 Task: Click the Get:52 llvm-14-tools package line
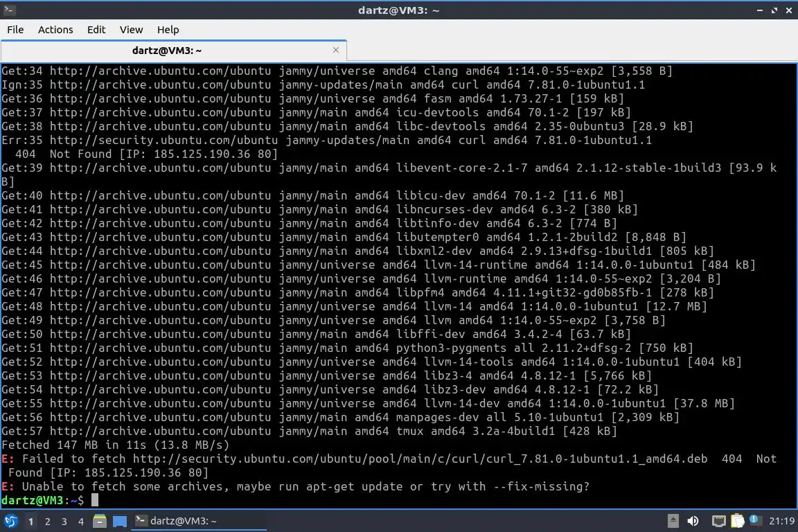coord(371,362)
